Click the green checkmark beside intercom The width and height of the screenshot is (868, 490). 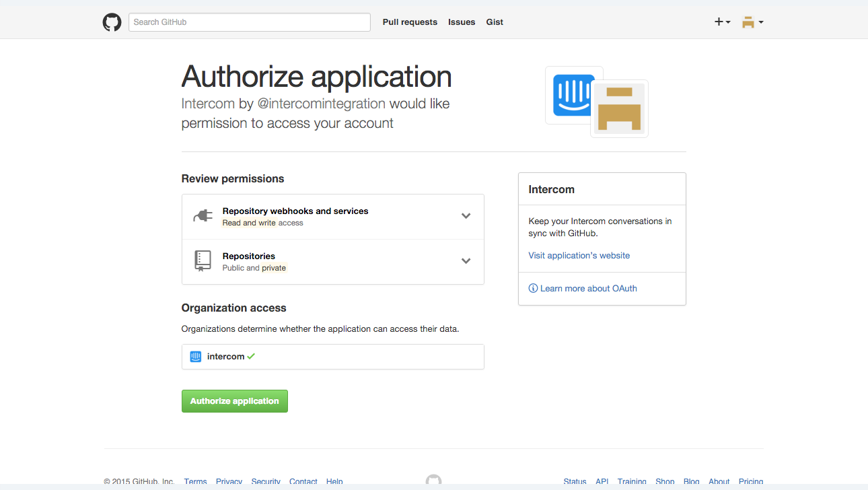pyautogui.click(x=251, y=356)
